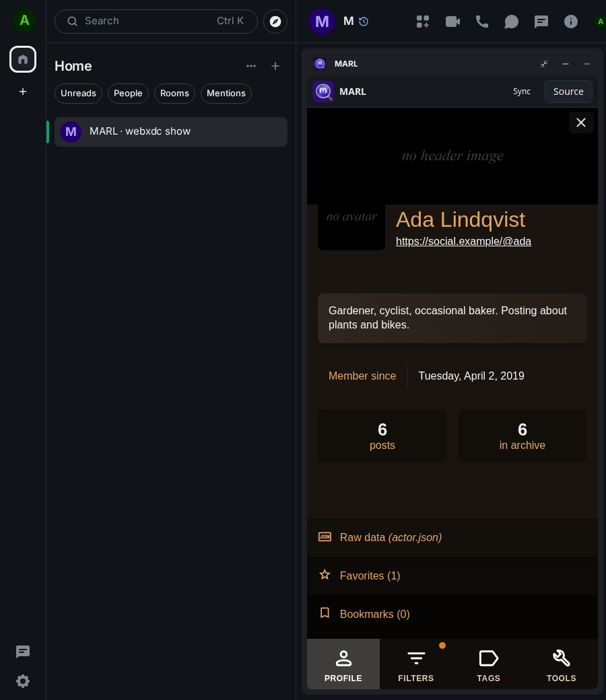Viewport: 606px width, 700px height.
Task: Open the threads icon above the settings gear
Action: [x=23, y=652]
